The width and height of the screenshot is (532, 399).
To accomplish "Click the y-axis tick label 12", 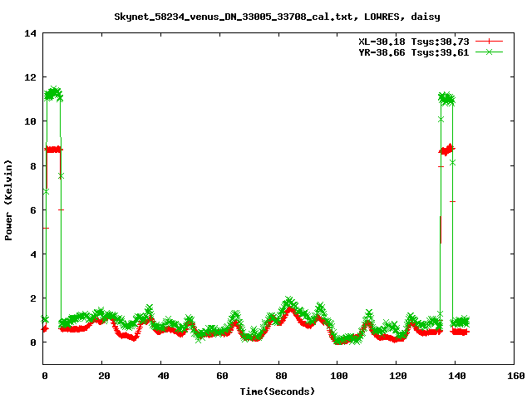I will [30, 77].
